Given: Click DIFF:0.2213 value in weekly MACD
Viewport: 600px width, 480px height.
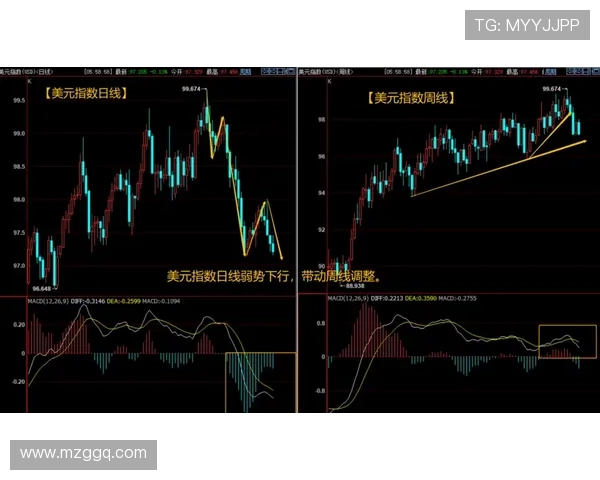Looking at the screenshot, I should click(386, 298).
